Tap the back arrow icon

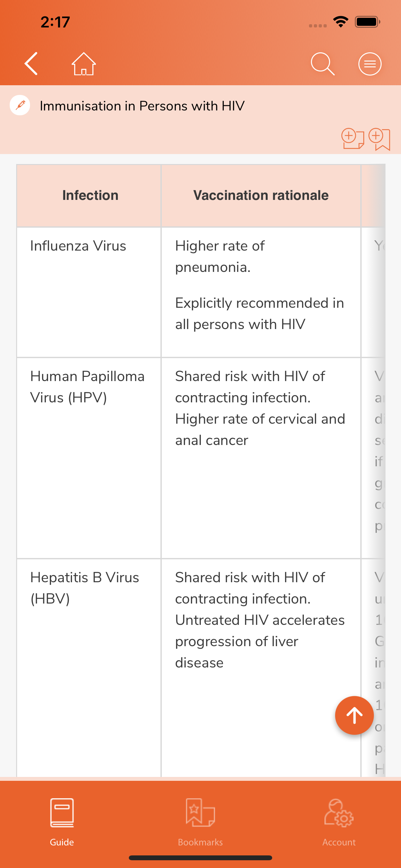[31, 63]
